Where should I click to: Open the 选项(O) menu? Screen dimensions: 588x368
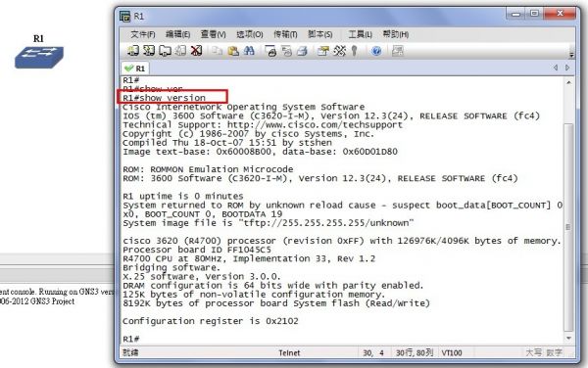coord(249,34)
